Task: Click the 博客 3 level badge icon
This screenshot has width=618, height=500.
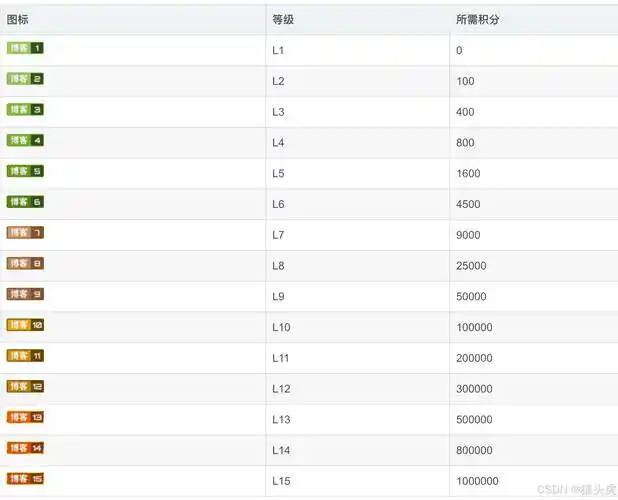Action: [x=25, y=110]
